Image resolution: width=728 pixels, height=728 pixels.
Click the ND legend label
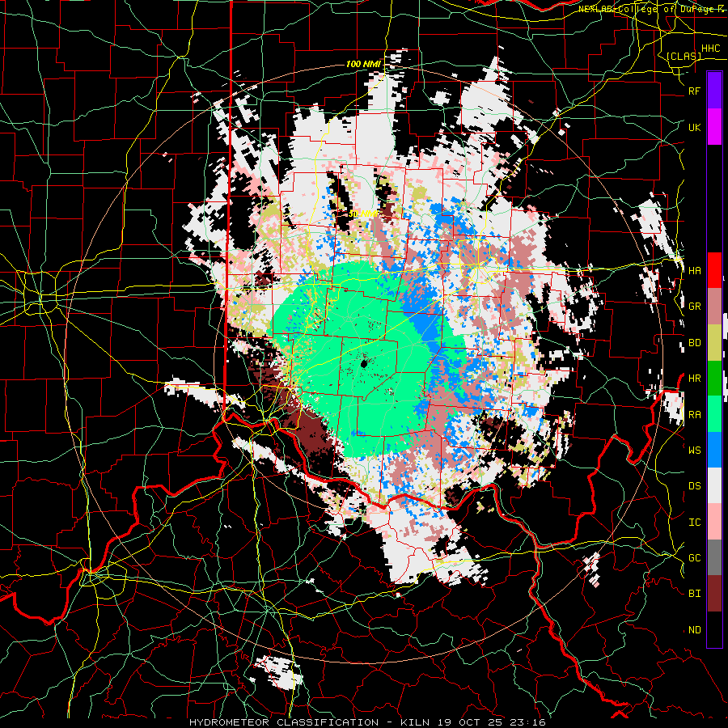694,630
